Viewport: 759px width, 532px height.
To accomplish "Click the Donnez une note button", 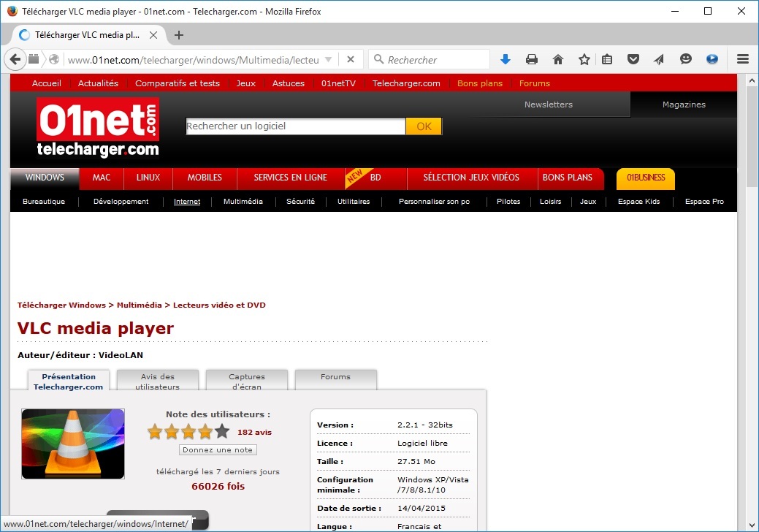I will [x=218, y=449].
